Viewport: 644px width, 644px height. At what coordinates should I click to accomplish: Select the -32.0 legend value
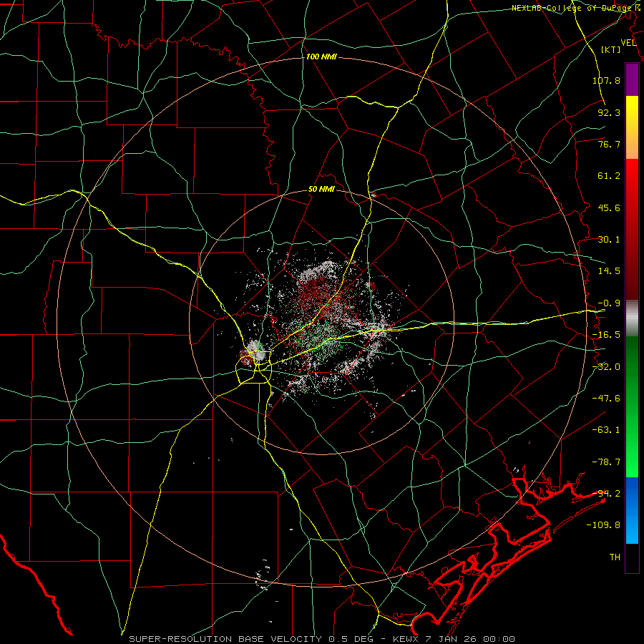click(x=606, y=367)
